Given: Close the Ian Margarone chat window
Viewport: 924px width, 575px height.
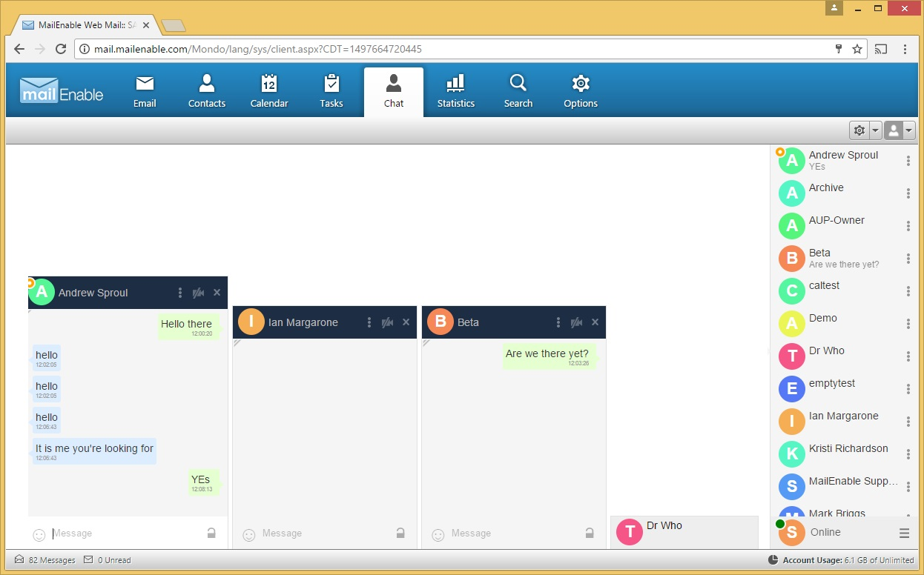Looking at the screenshot, I should coord(406,322).
